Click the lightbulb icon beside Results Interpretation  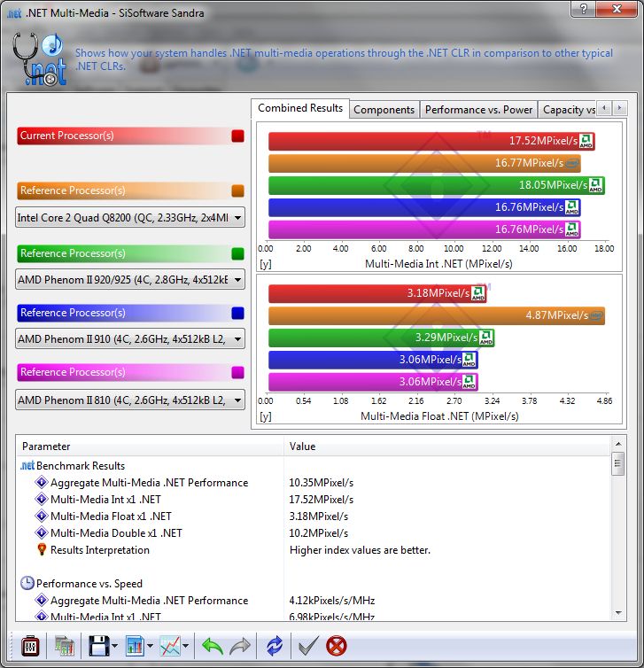pyautogui.click(x=42, y=549)
